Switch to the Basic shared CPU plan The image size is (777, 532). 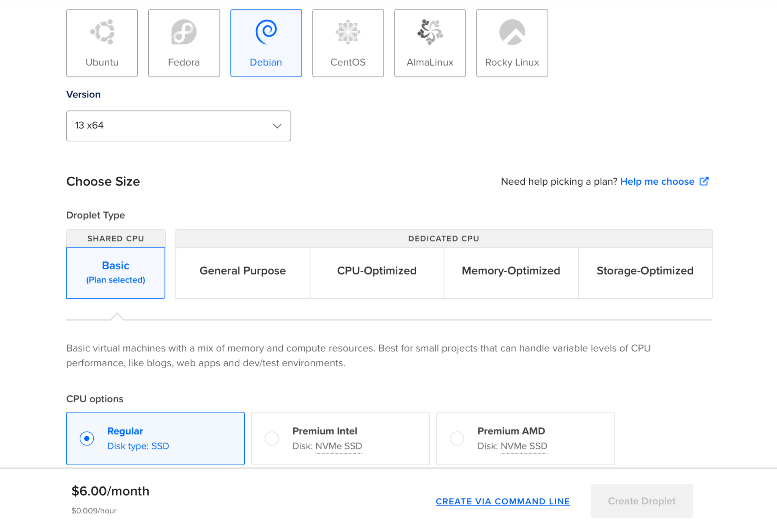116,273
